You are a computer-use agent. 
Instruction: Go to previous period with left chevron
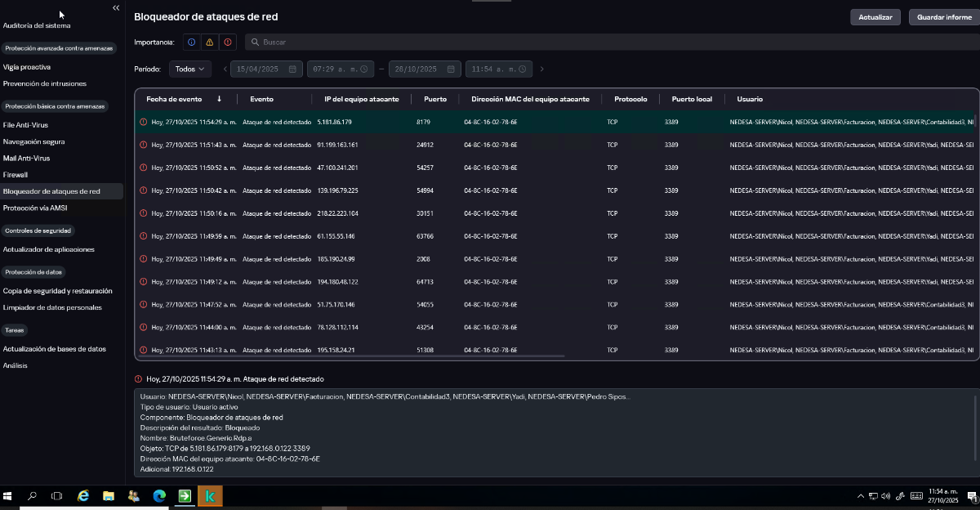pyautogui.click(x=225, y=69)
